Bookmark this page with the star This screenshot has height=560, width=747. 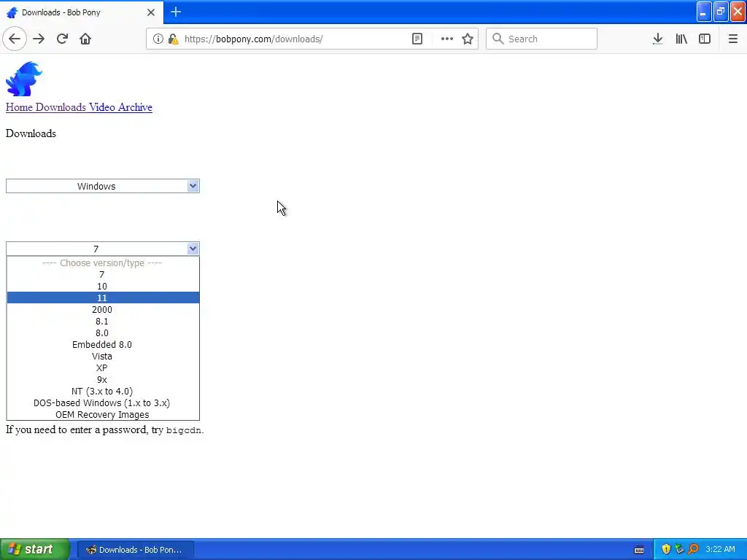pos(468,39)
